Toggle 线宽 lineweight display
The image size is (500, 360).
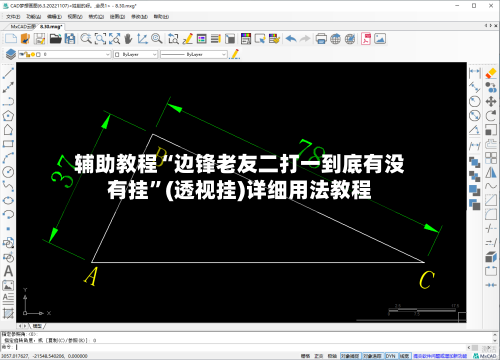point(405,356)
